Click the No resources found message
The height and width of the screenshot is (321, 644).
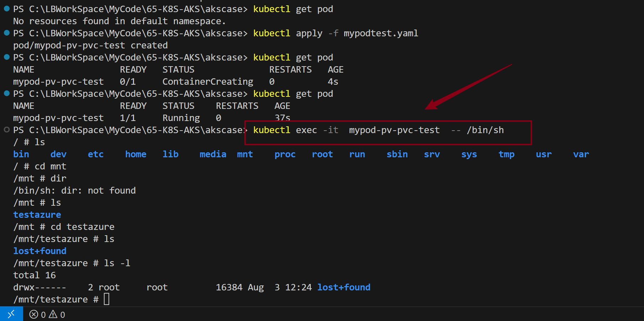(x=119, y=21)
